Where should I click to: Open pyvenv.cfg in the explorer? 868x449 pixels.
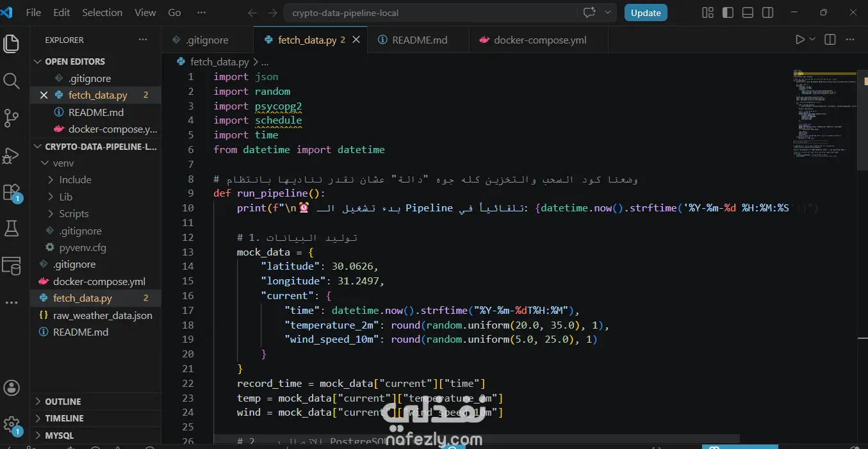point(95,248)
